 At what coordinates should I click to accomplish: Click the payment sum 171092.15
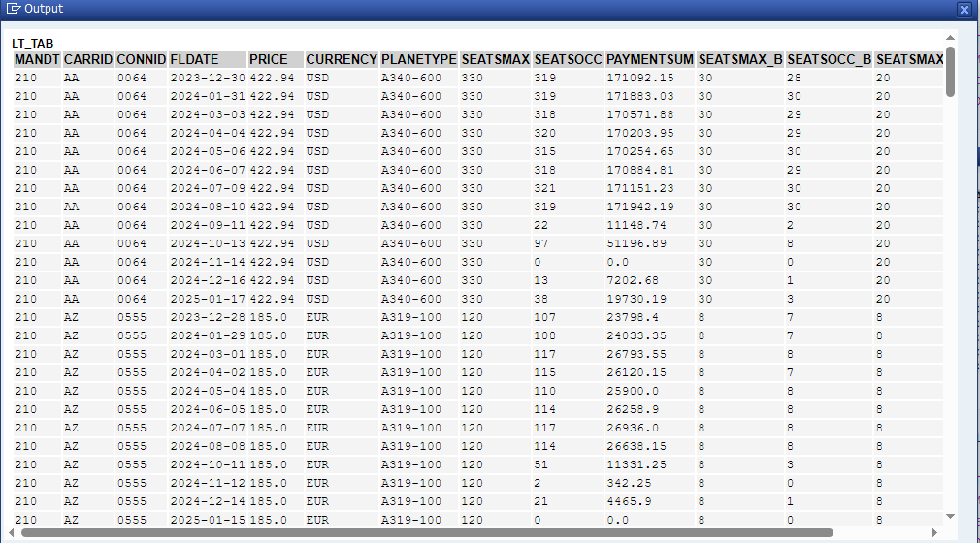640,79
